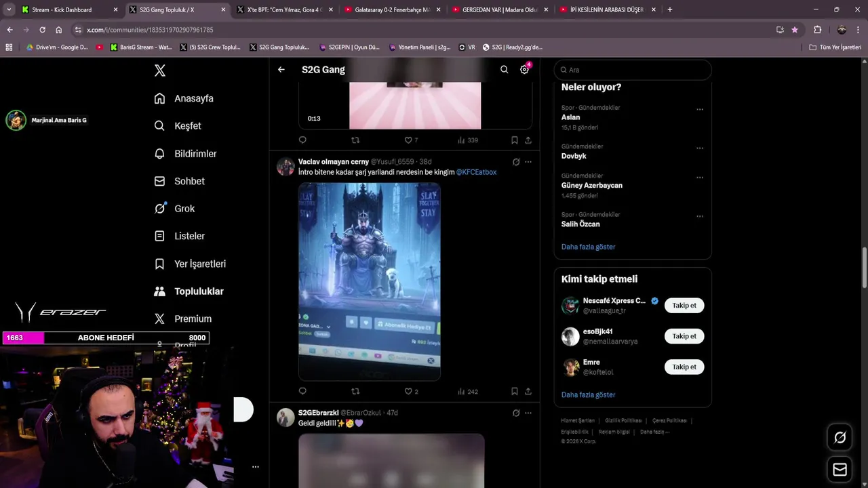Like Vaclav's post with 2 likes
The height and width of the screenshot is (488, 868).
pyautogui.click(x=411, y=391)
